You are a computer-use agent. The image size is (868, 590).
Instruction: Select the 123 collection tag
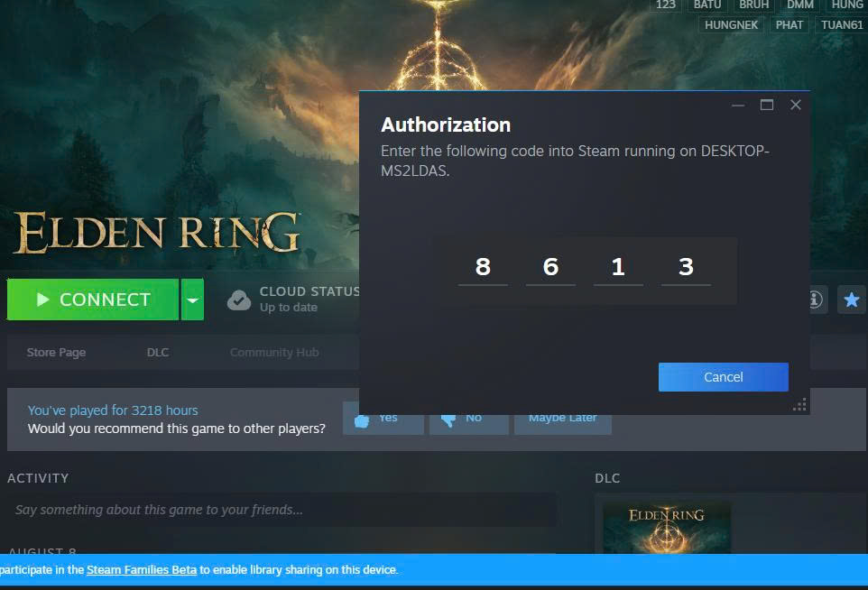[x=665, y=5]
